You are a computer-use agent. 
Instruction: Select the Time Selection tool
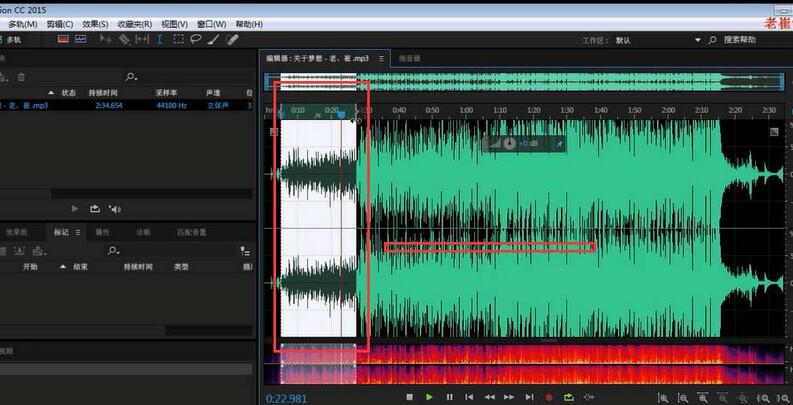160,40
